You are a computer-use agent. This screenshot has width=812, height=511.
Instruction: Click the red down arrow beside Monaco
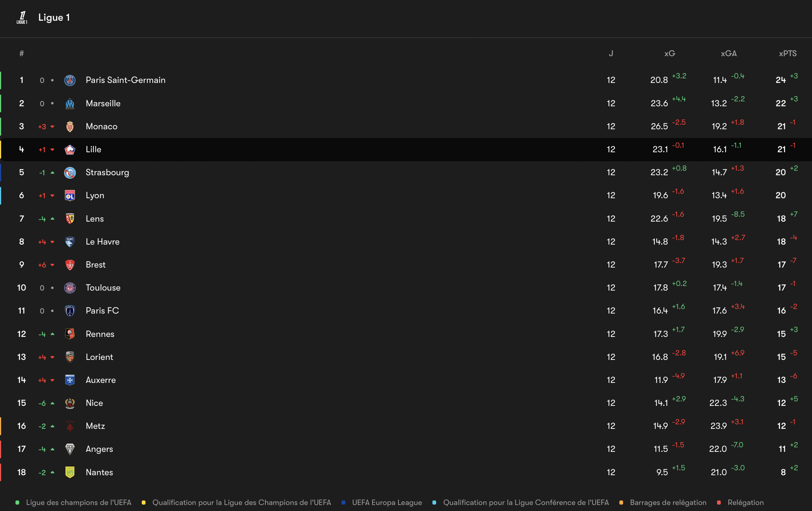[x=52, y=127]
